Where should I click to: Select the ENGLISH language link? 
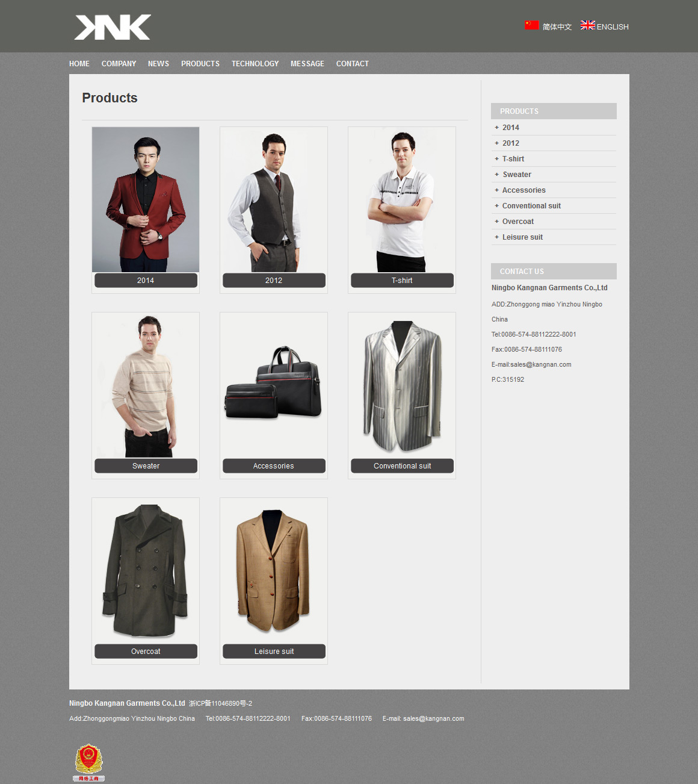coord(613,27)
